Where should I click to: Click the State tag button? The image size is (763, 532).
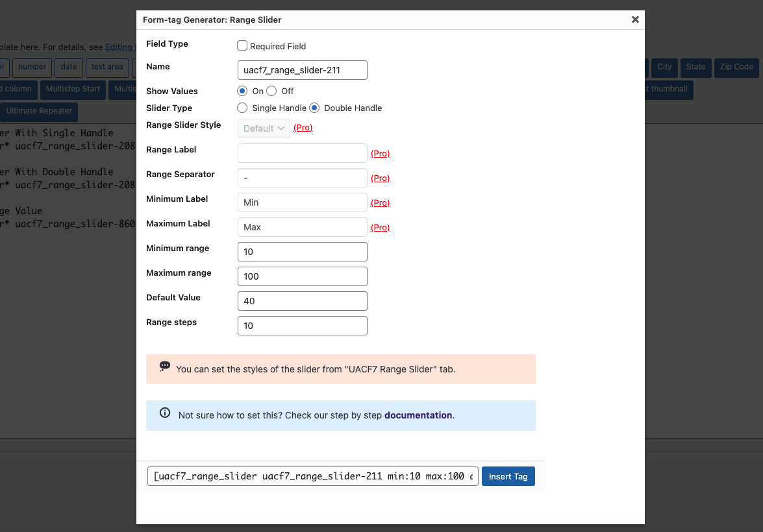click(695, 67)
